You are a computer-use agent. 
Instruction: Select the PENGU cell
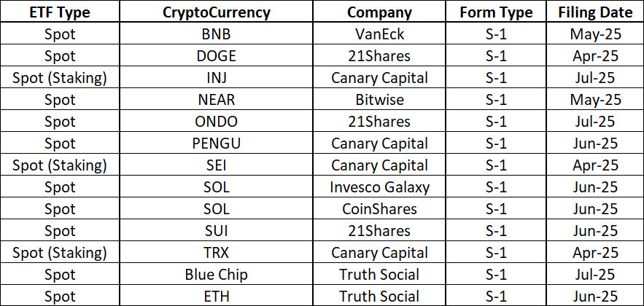[x=217, y=143]
